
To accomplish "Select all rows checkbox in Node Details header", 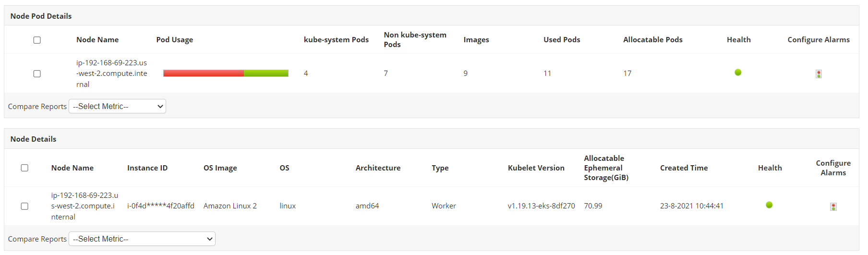I will 24,168.
